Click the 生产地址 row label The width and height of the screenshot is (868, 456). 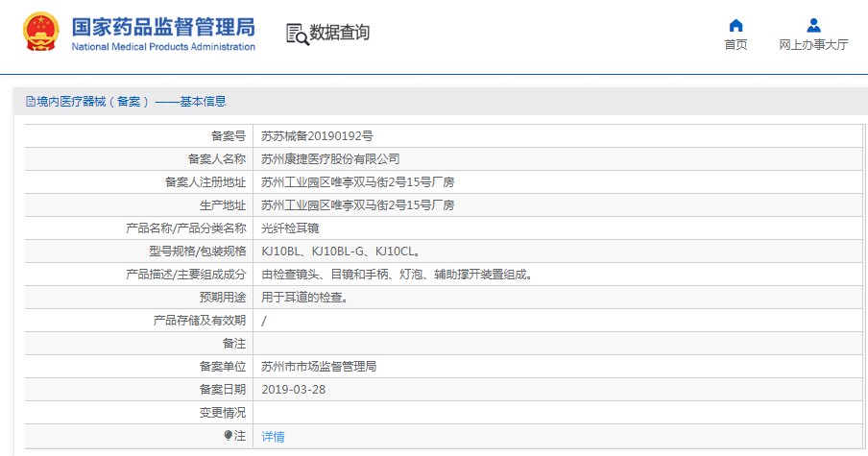point(223,205)
